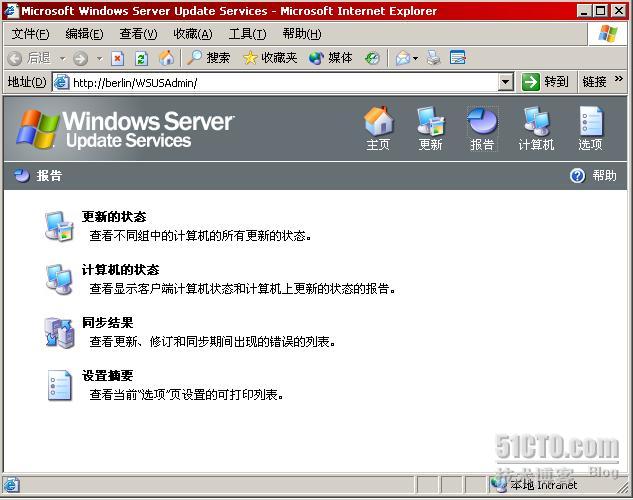Click the text 查看不同组中的计算机的所有更新的状态。

(201, 236)
